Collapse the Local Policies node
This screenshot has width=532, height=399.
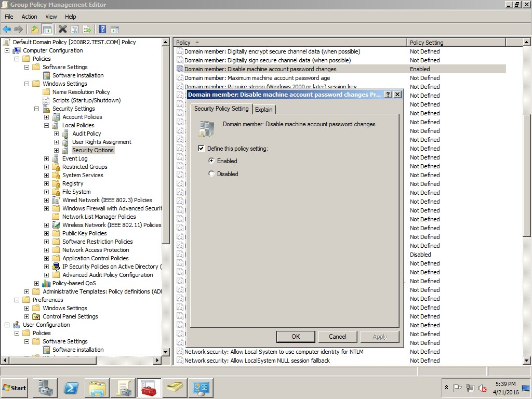(46, 126)
